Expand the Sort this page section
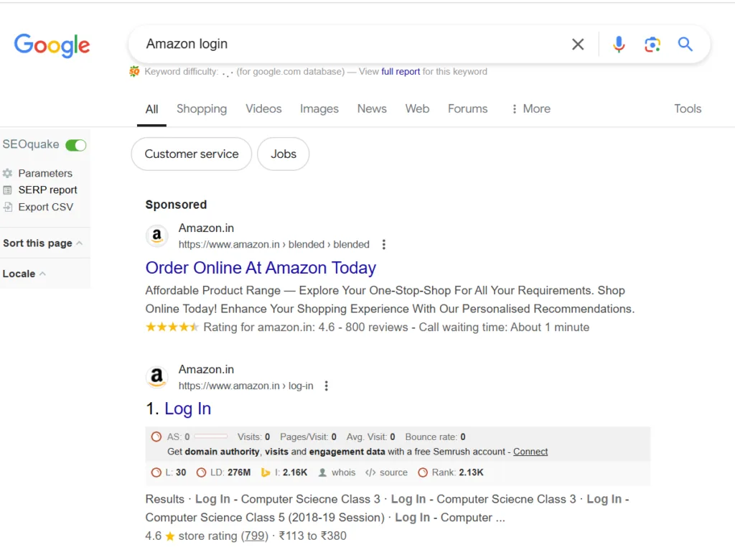 42,243
